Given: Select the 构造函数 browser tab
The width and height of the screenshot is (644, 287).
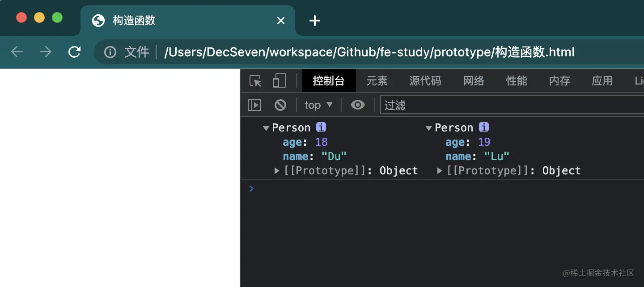Looking at the screenshot, I should point(188,21).
